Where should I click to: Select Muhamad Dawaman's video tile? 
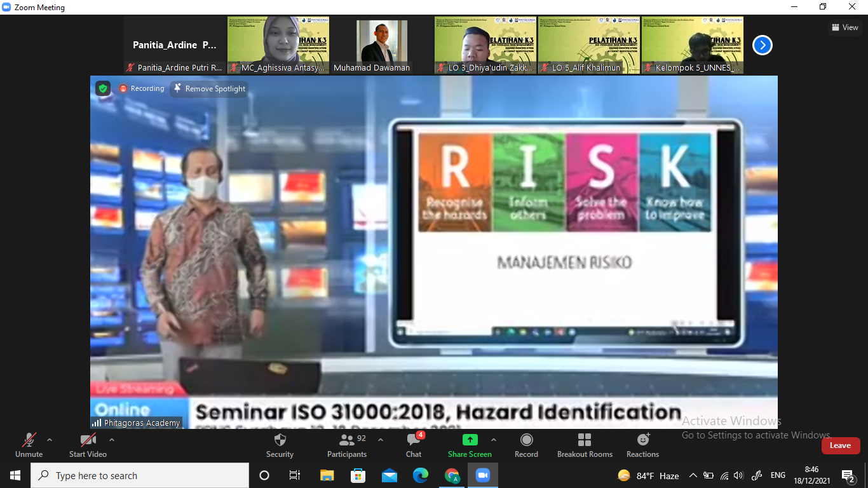(x=382, y=45)
